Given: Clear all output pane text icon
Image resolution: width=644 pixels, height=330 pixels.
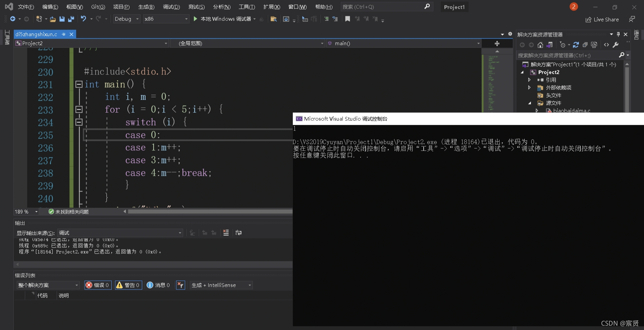Looking at the screenshot, I should point(226,233).
